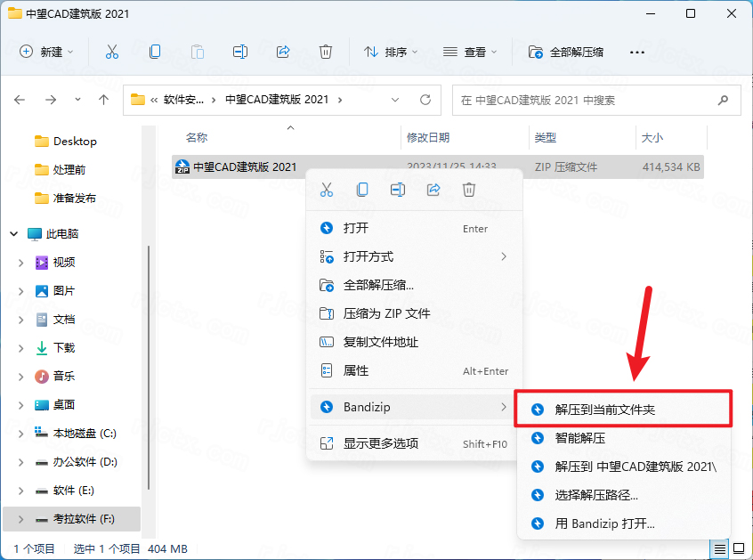Open the 查看 view dropdown

coord(470,52)
